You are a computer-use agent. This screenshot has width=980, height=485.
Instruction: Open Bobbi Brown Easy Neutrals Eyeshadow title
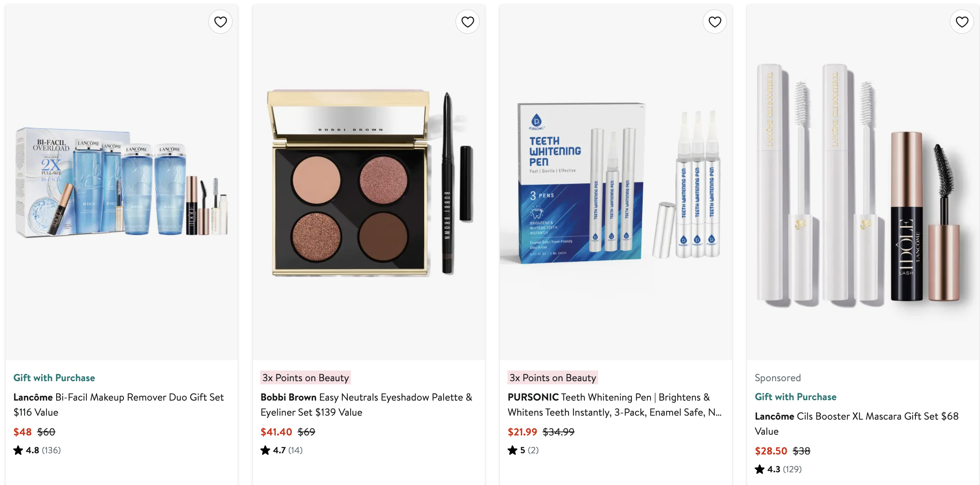pyautogui.click(x=366, y=405)
